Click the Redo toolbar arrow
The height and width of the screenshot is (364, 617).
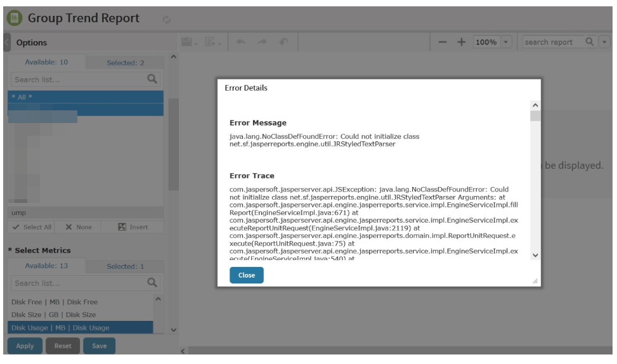click(x=262, y=42)
